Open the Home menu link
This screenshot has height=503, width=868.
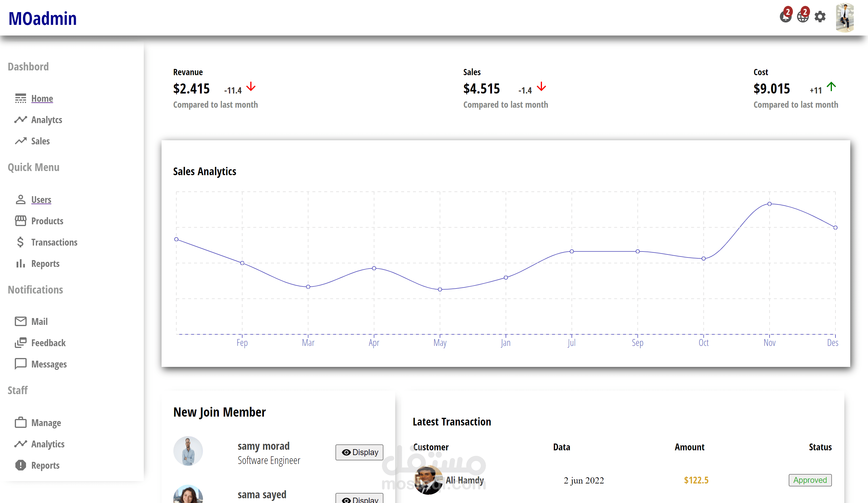click(x=42, y=99)
